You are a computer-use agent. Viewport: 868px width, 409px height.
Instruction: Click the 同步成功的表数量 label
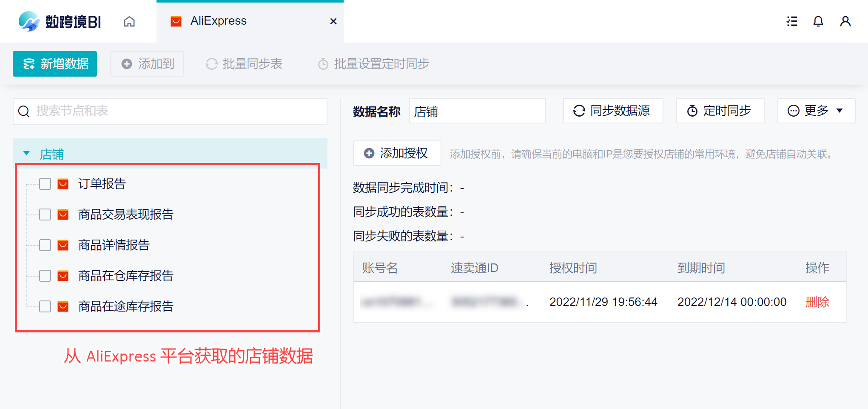tap(403, 212)
